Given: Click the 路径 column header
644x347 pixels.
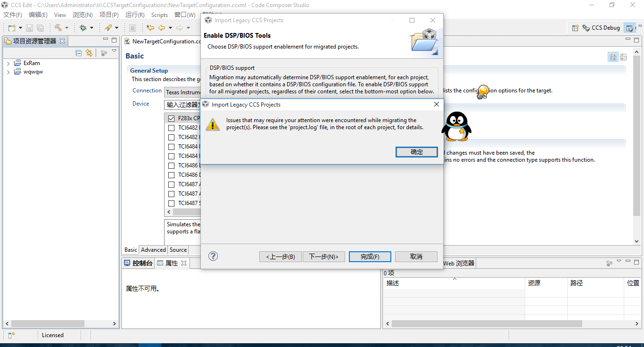Looking at the screenshot, I should 596,283.
